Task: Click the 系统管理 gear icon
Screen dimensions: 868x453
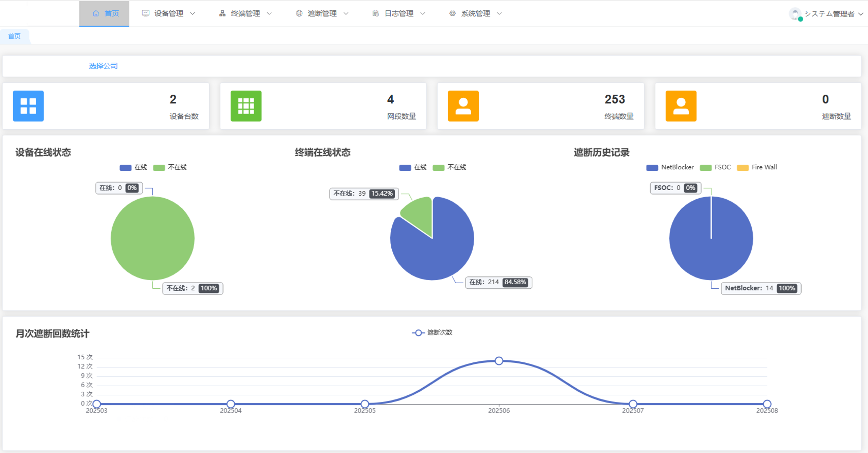Action: (x=452, y=14)
